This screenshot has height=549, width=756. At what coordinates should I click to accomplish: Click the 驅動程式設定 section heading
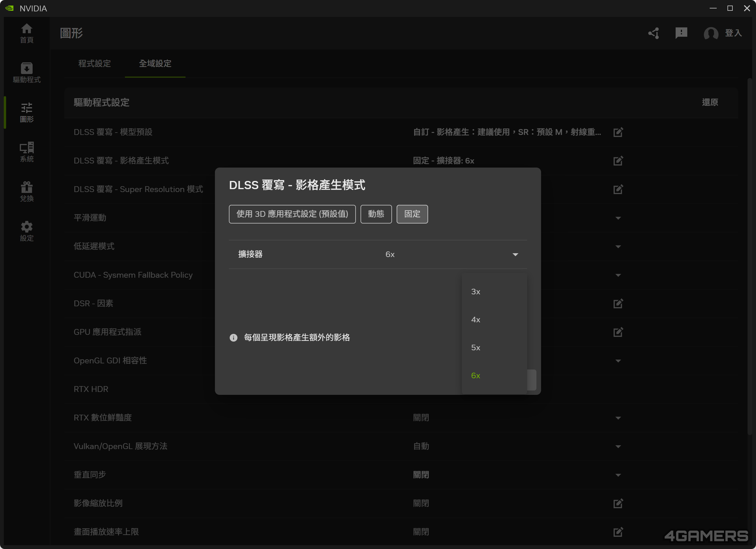point(101,102)
